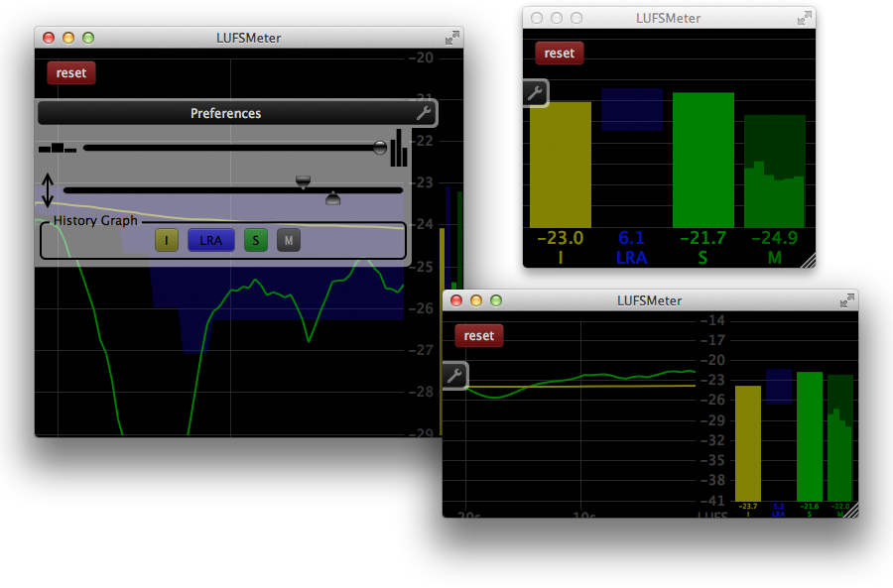Open preferences wrench in bottom-right window
The image size is (893, 588).
455,376
